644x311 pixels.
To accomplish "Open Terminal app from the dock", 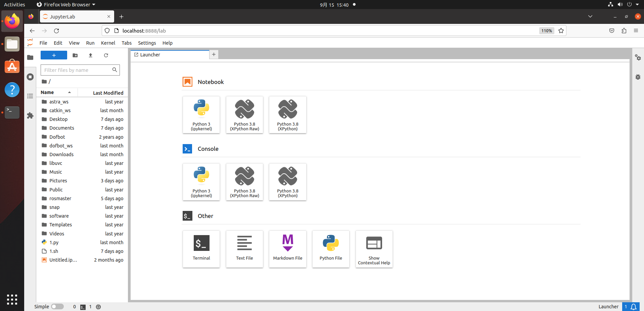I will pos(12,113).
